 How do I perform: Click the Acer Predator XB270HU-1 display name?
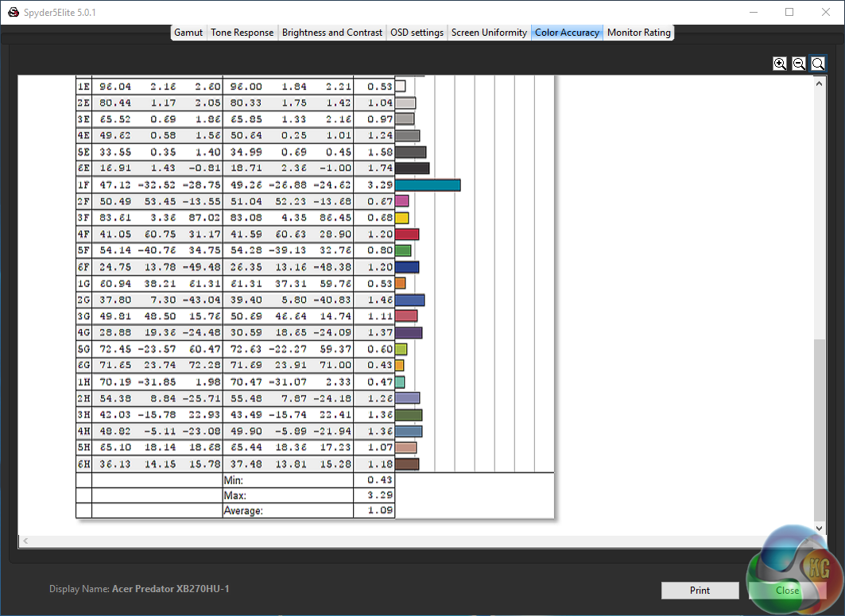(x=170, y=589)
